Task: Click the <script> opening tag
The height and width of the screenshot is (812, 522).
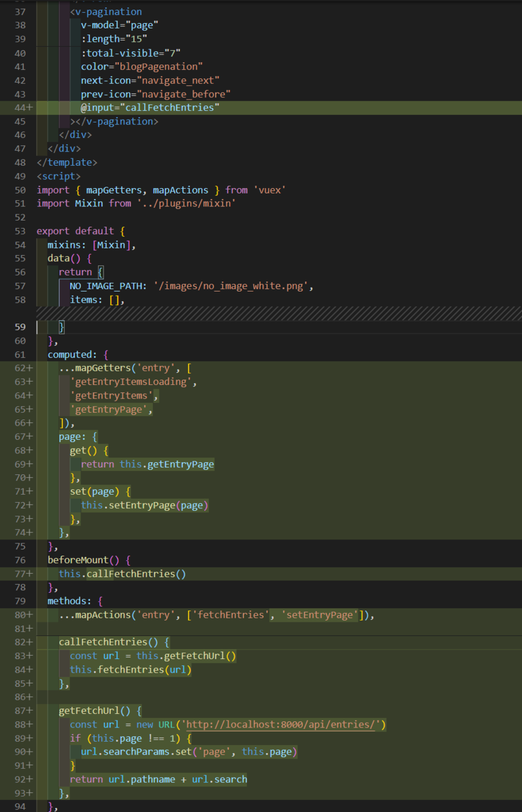Action: [59, 176]
